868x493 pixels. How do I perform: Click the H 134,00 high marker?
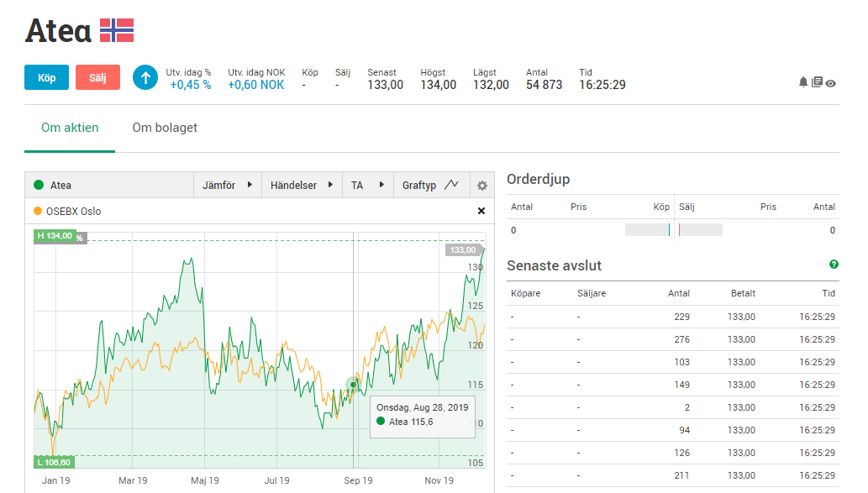(55, 236)
